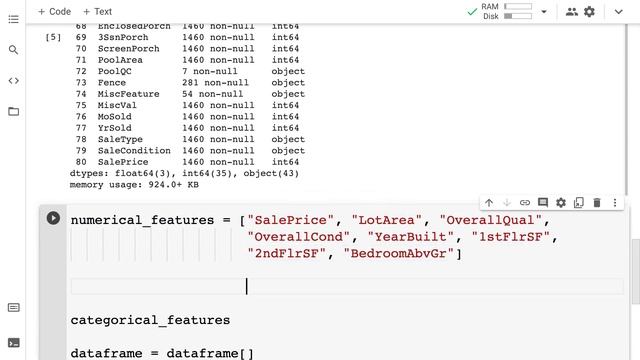640x360 pixels.
Task: Add a new Text cell
Action: coord(97,11)
